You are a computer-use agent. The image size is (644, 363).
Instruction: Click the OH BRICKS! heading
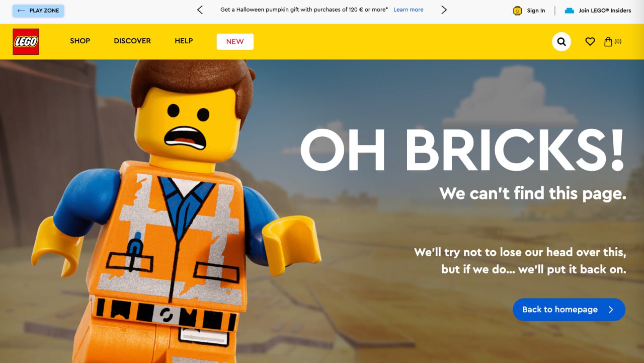coord(462,150)
